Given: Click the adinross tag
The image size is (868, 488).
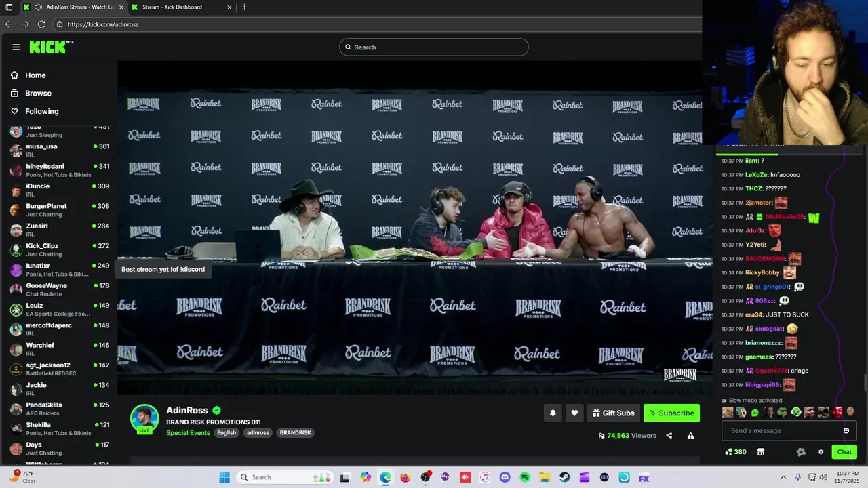Looking at the screenshot, I should click(258, 433).
